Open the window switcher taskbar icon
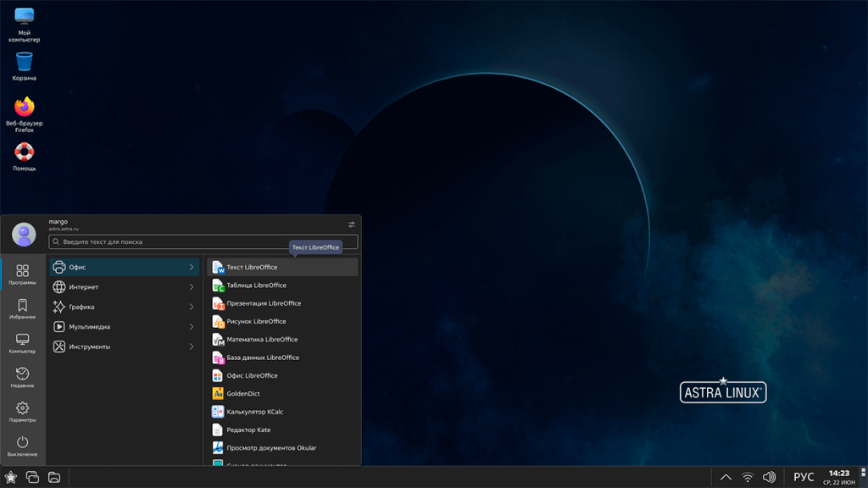The height and width of the screenshot is (488, 868). (33, 477)
